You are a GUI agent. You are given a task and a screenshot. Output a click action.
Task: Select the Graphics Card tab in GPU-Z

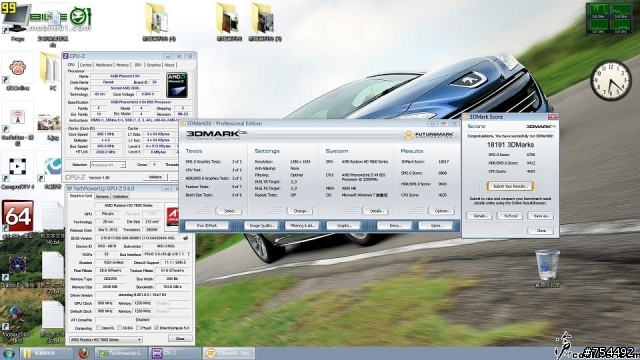click(81, 196)
